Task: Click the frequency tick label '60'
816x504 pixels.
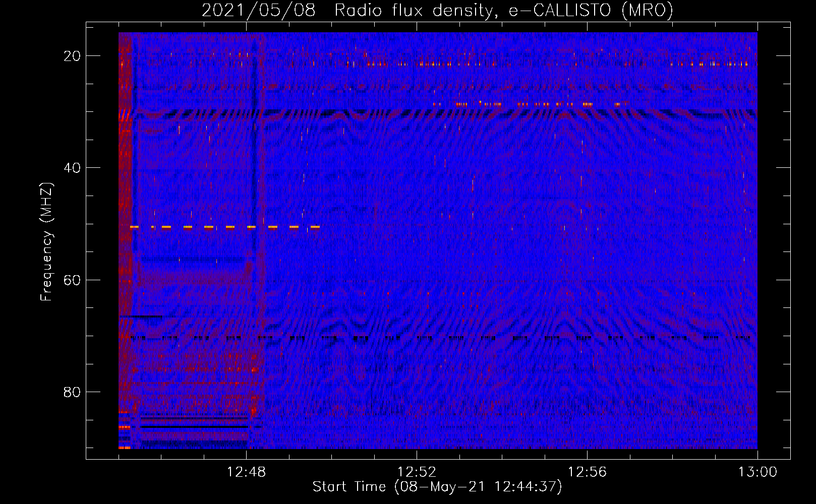Action: click(x=72, y=280)
